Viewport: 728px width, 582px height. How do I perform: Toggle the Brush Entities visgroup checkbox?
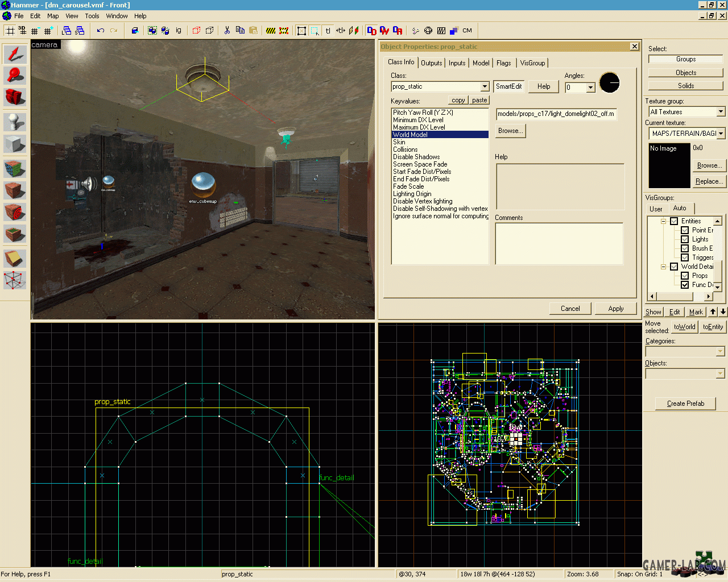pos(685,248)
